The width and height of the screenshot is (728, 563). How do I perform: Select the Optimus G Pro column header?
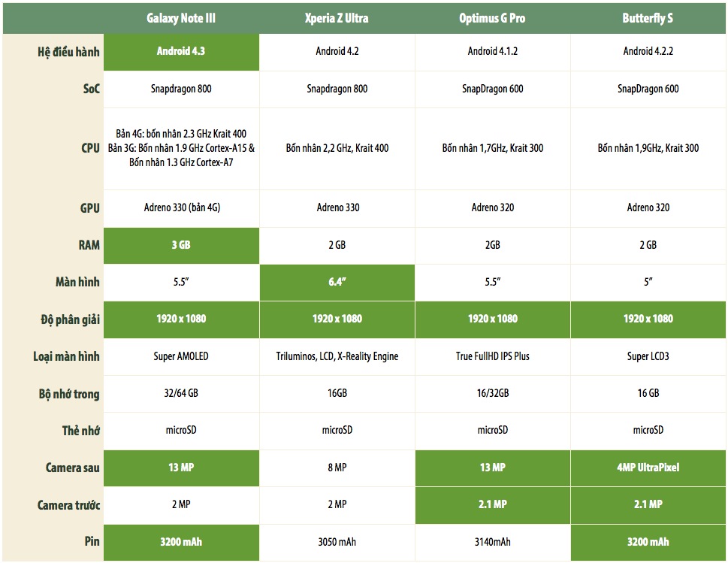[492, 18]
